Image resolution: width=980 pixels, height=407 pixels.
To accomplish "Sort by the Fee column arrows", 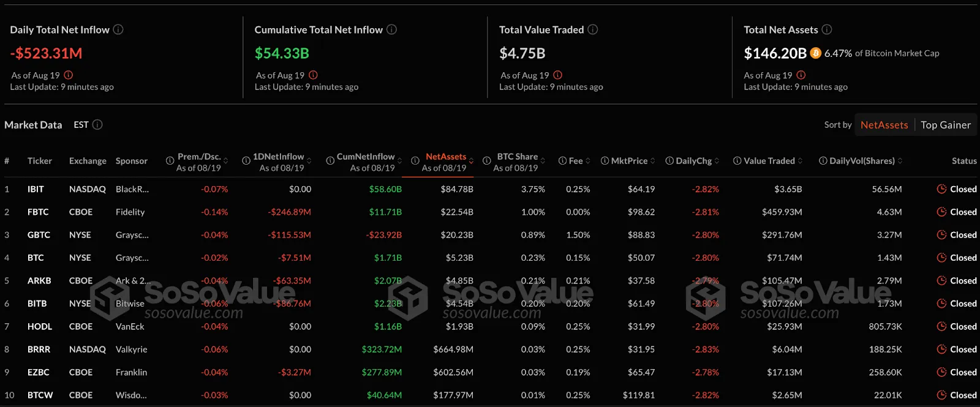I will (x=588, y=161).
